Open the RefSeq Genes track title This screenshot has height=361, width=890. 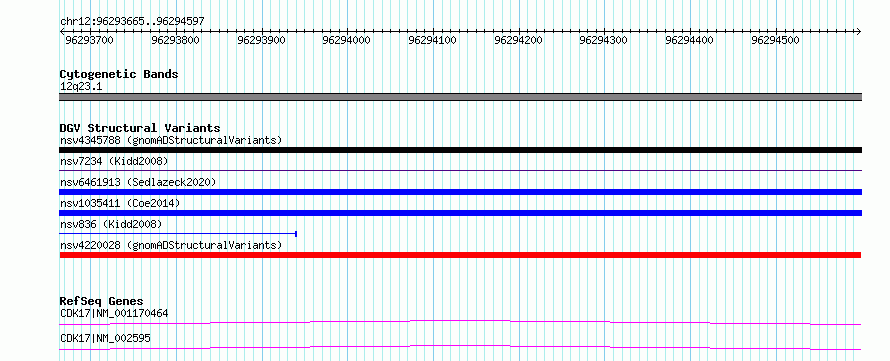tap(102, 301)
